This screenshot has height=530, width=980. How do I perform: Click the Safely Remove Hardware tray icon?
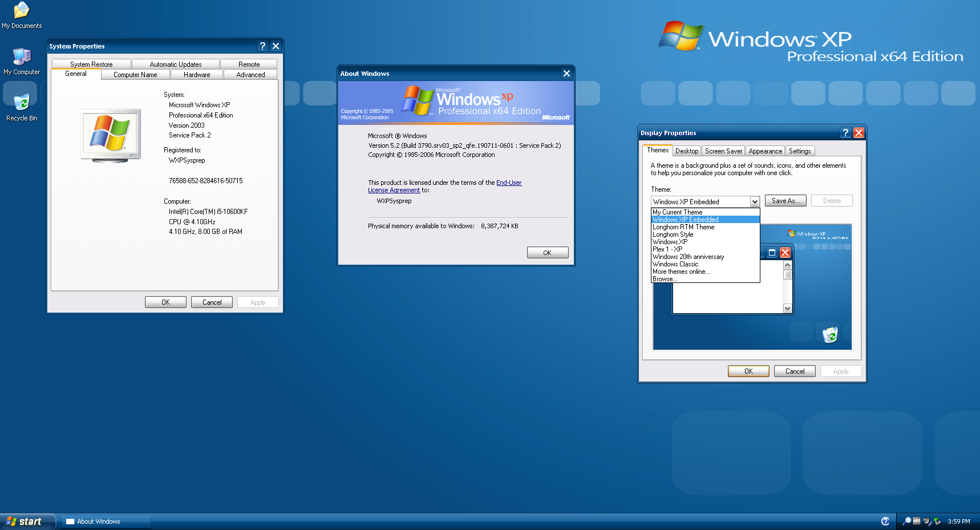pos(937,521)
